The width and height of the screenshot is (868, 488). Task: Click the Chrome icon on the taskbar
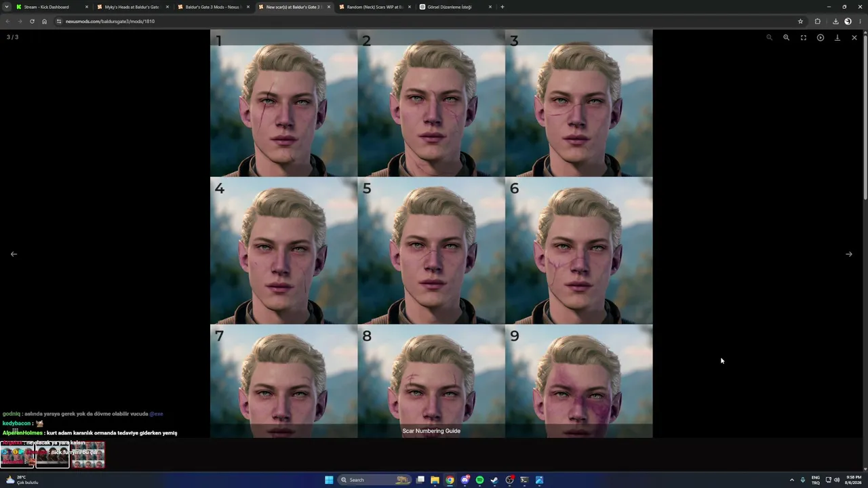click(450, 480)
